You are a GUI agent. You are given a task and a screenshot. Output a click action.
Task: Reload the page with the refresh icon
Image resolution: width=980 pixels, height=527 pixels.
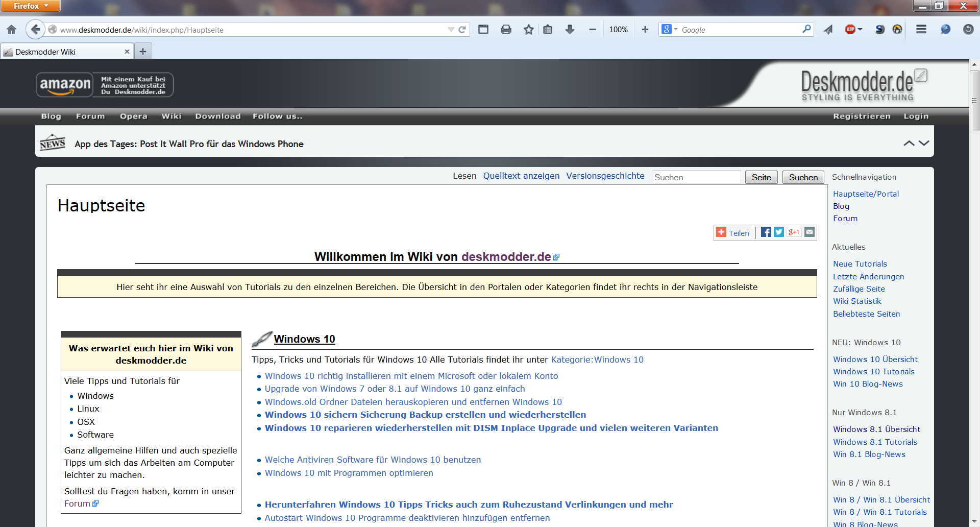coord(462,30)
